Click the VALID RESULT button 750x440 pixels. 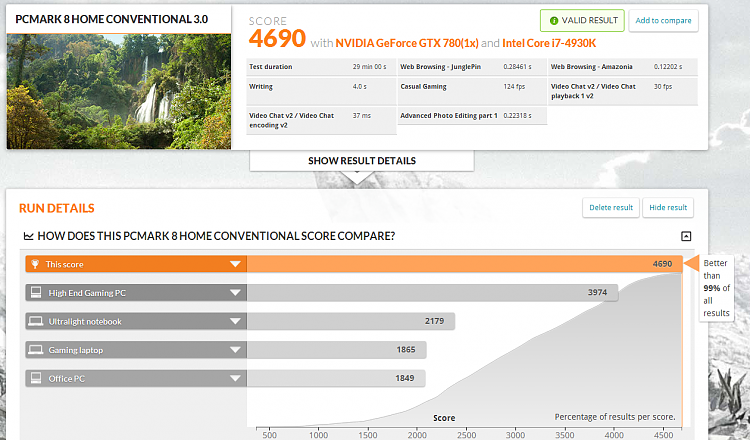[x=582, y=21]
